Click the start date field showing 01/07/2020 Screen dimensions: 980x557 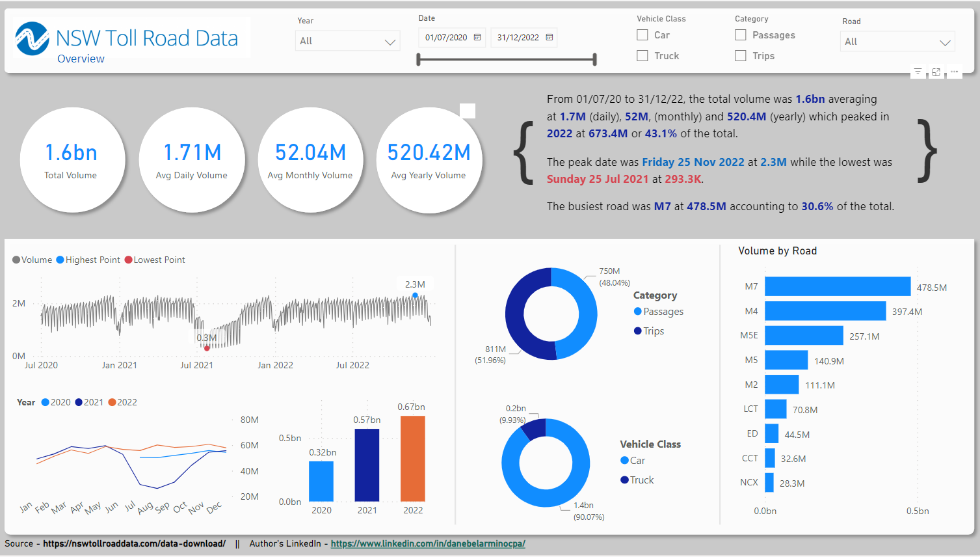[446, 38]
